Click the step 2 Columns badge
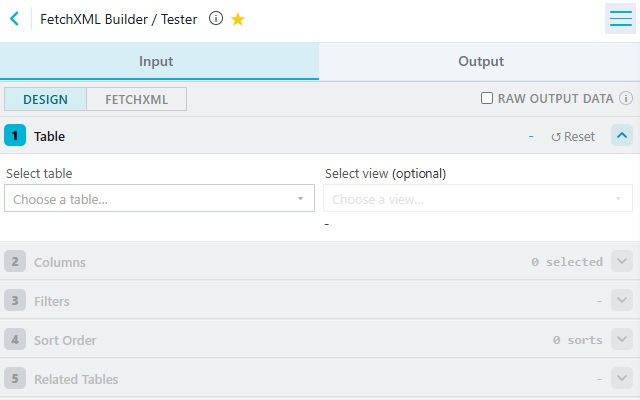This screenshot has width=640, height=400. 15,261
